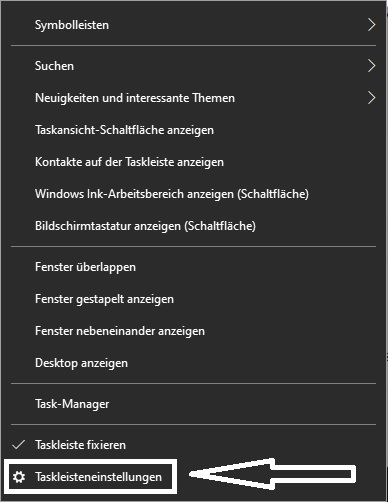388x502 pixels.
Task: Toggle Taskansicht-Schaltfläche anzeigen
Action: coord(193,130)
